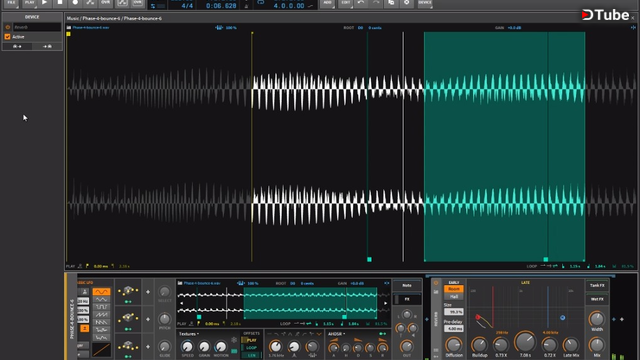640x360 pixels.
Task: Click the PITCH knob in the sampler
Action: point(164,319)
